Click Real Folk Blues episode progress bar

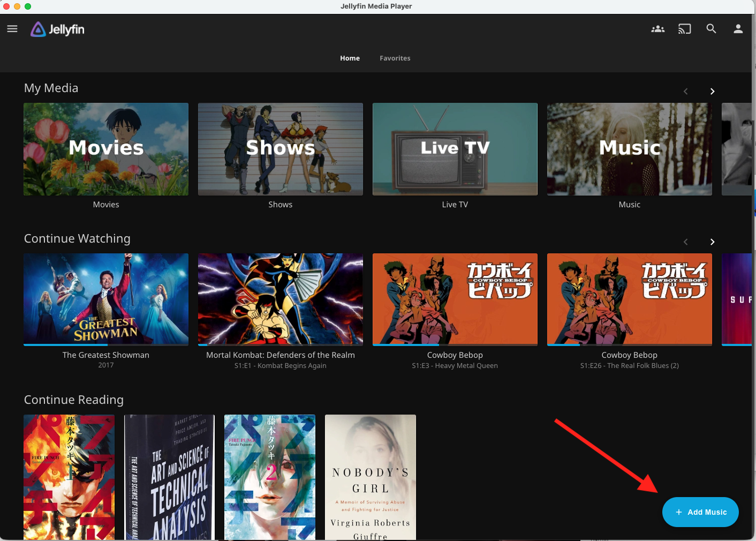pyautogui.click(x=630, y=345)
